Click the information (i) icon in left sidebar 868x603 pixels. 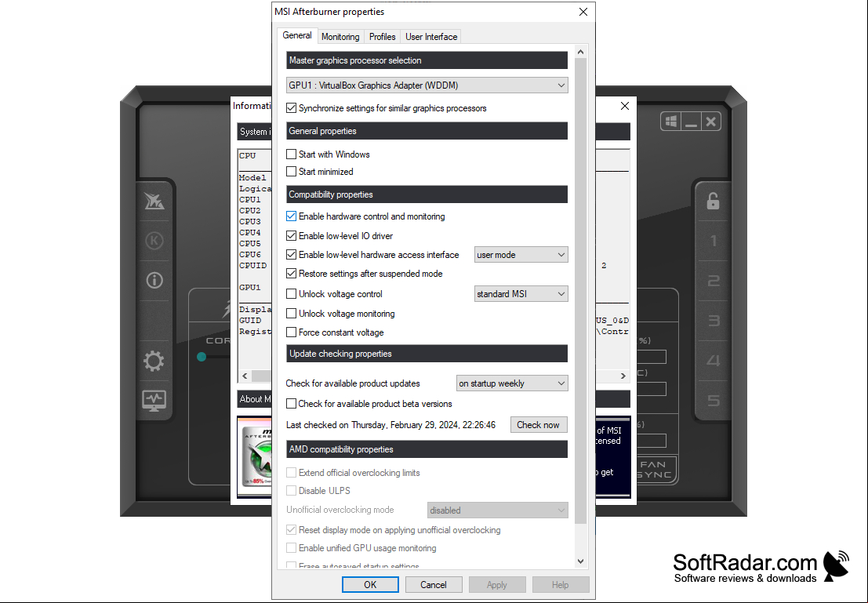point(154,280)
